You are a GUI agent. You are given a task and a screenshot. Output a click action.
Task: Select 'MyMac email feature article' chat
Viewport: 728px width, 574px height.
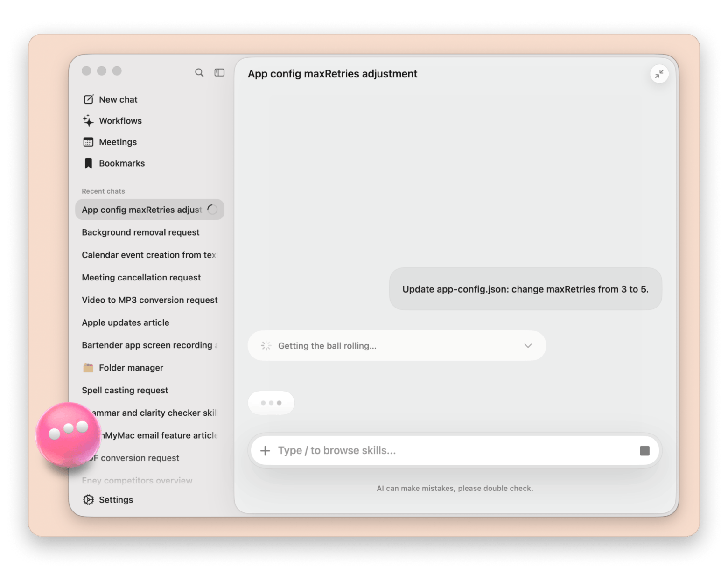click(149, 435)
